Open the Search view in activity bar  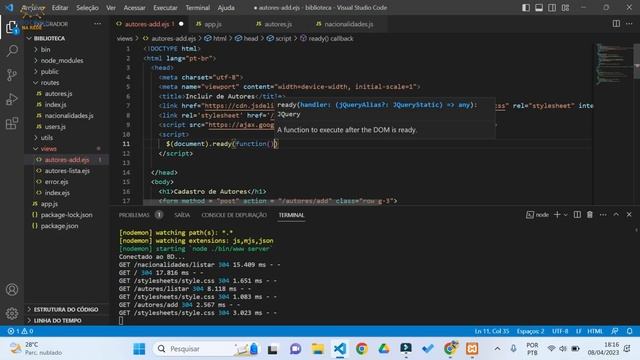[12, 51]
